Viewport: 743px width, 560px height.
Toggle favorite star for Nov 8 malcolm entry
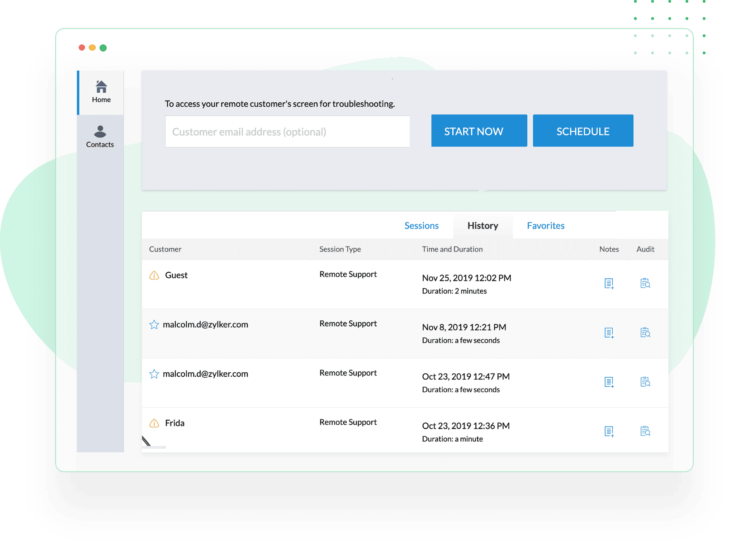[x=154, y=325]
